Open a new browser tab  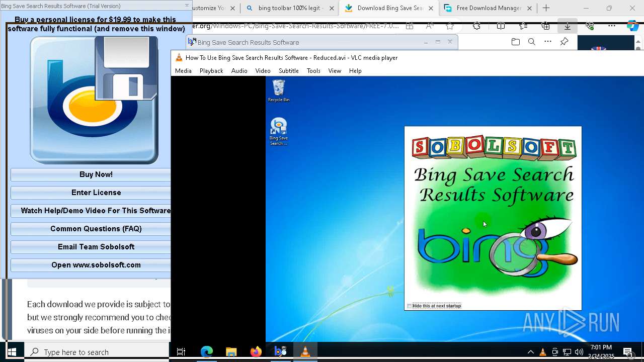coord(546,8)
